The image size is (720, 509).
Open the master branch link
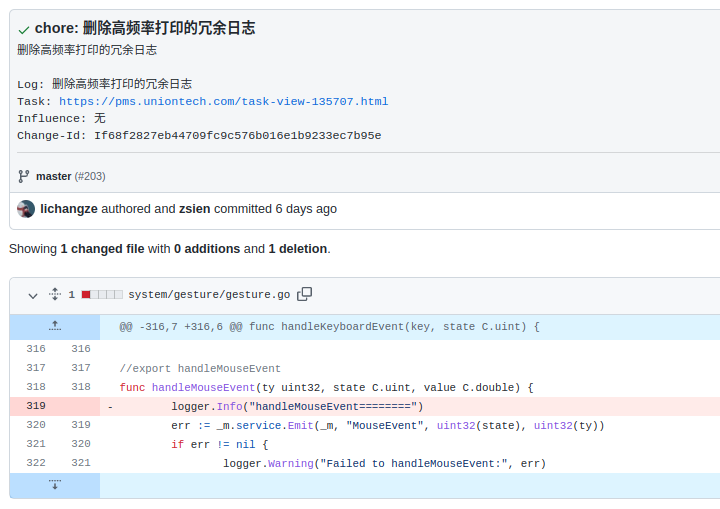tap(53, 176)
